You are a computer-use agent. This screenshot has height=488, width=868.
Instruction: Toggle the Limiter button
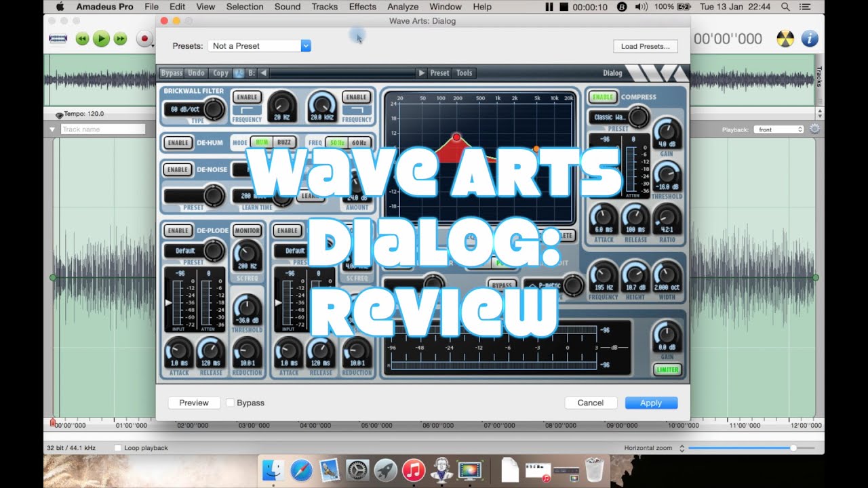(667, 369)
